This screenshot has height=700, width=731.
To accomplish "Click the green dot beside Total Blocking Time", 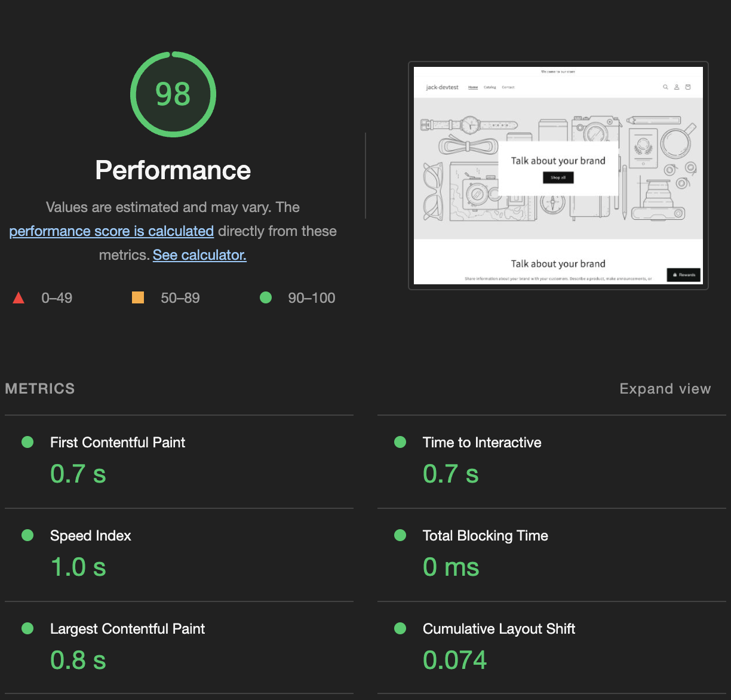I will point(400,535).
